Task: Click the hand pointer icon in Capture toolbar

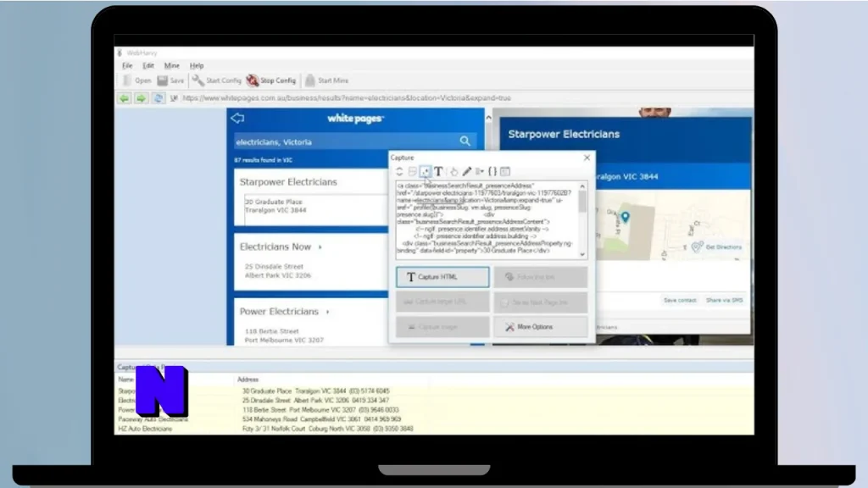Action: (x=454, y=171)
